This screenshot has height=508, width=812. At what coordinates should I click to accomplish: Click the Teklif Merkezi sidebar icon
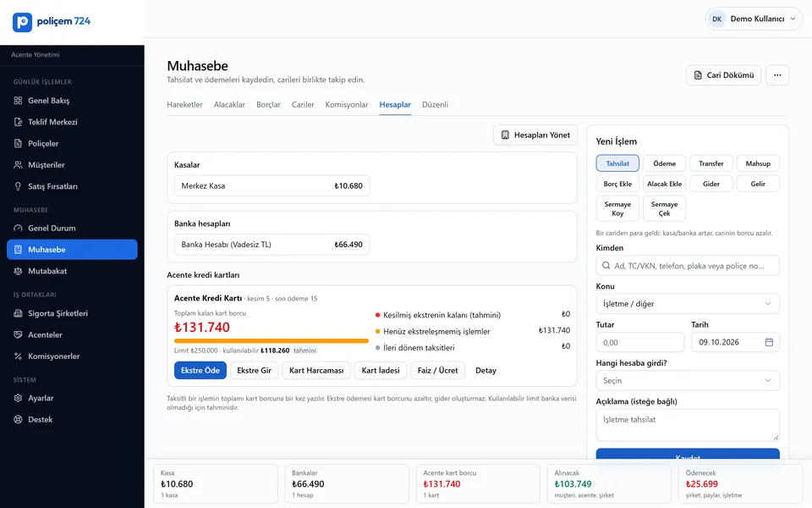(x=18, y=122)
